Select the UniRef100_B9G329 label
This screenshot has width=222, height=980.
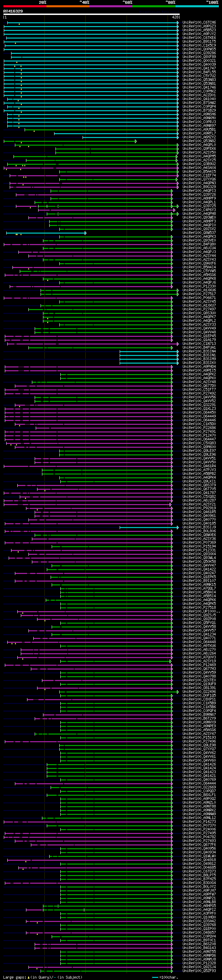(x=199, y=187)
